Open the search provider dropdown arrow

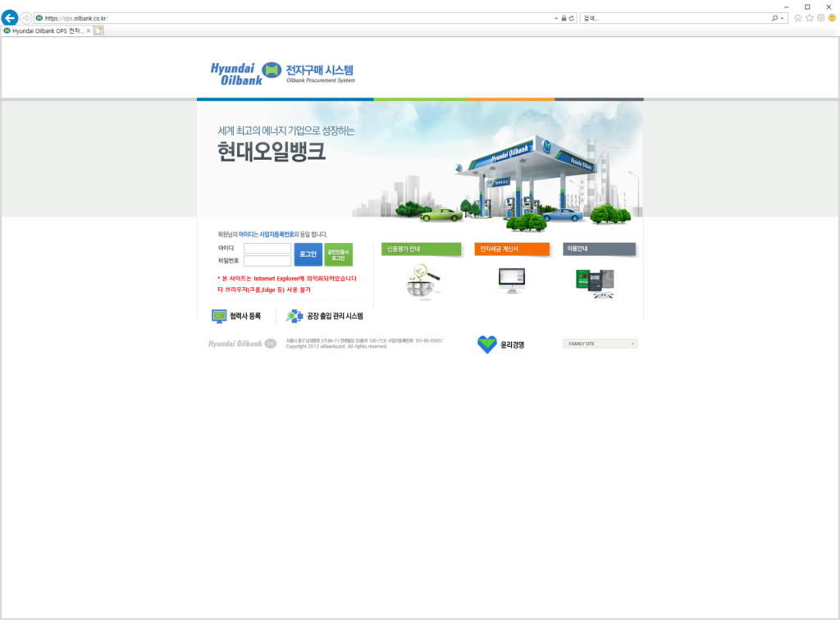(x=783, y=18)
